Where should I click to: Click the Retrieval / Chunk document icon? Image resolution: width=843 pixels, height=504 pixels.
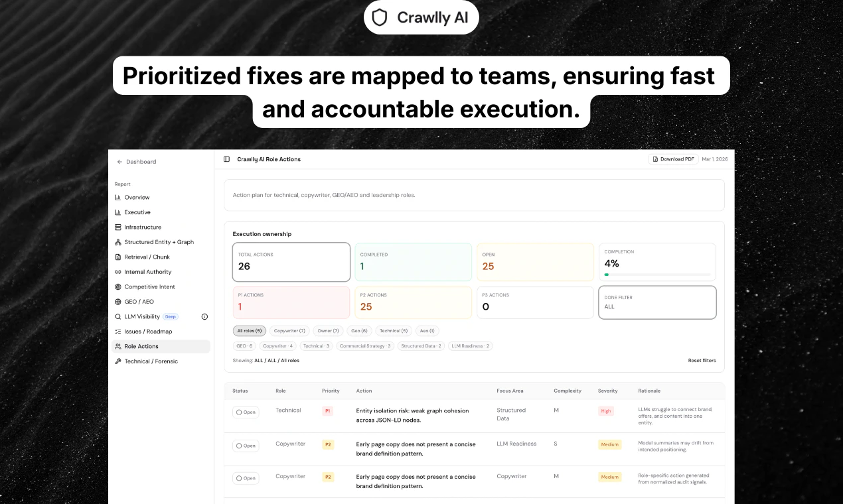pos(118,257)
